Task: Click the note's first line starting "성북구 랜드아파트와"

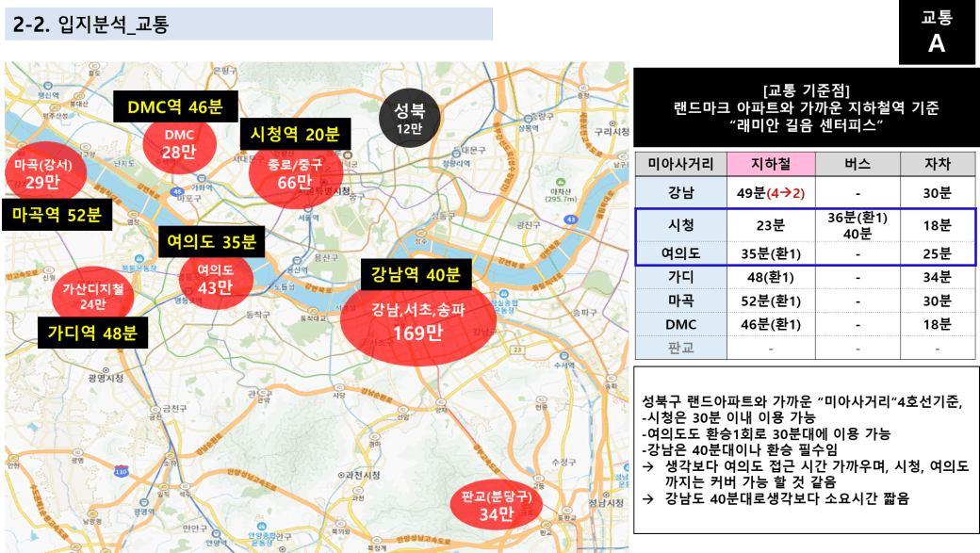Action: click(x=803, y=401)
